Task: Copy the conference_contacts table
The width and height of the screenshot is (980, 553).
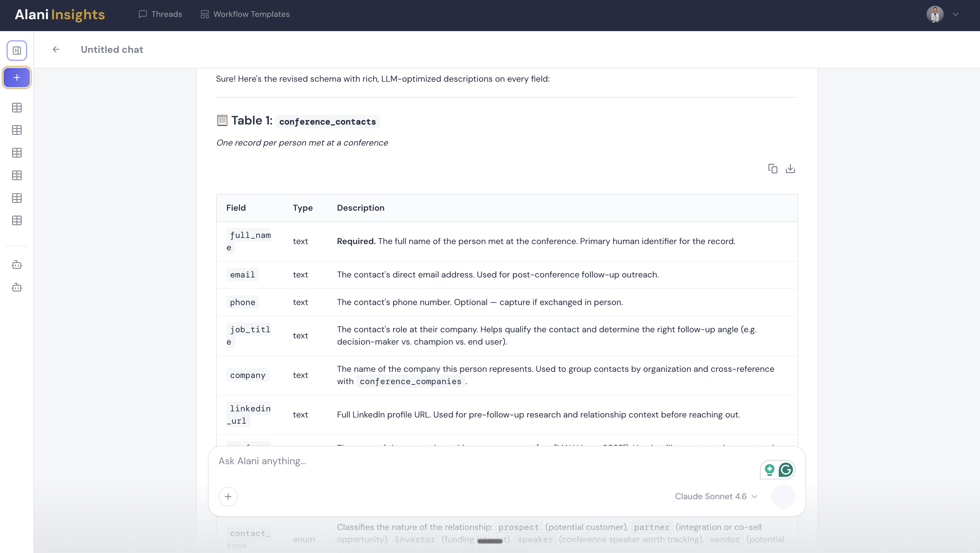Action: click(773, 169)
